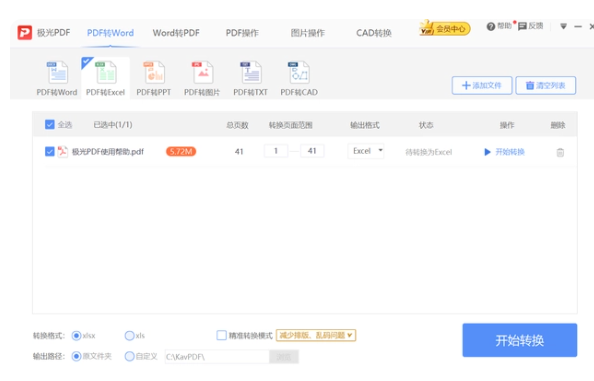This screenshot has height=381, width=594.
Task: Choose the PDF转图片 conversion icon
Action: 202,73
